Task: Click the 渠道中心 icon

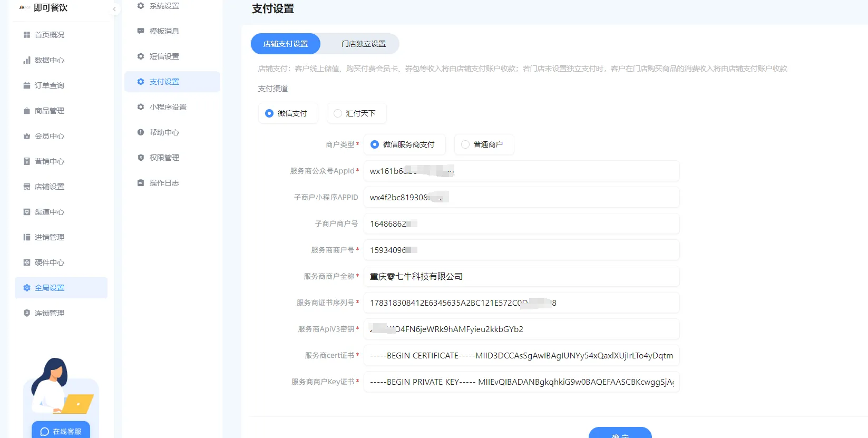Action: pos(27,212)
